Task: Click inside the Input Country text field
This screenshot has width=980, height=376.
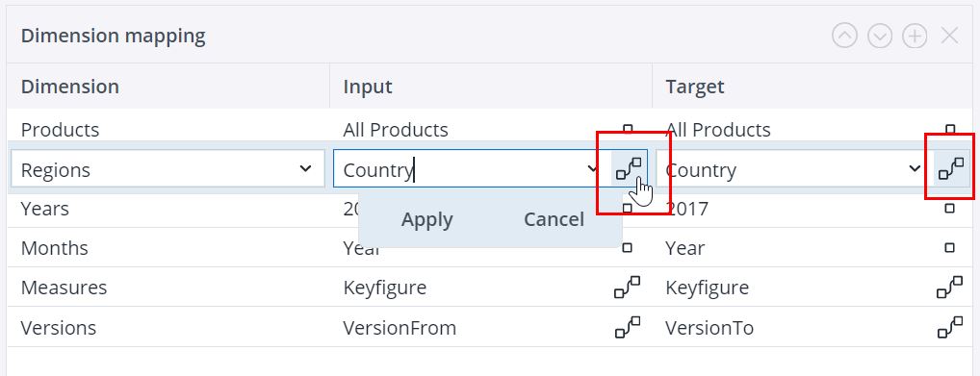Action: 461,168
